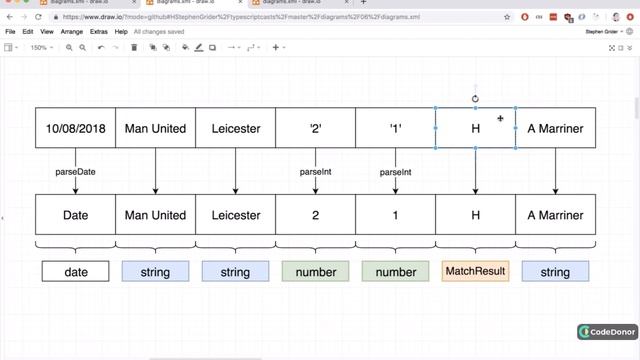Select the Date box in second row
Screen dimensions: 640x360
pos(76,214)
